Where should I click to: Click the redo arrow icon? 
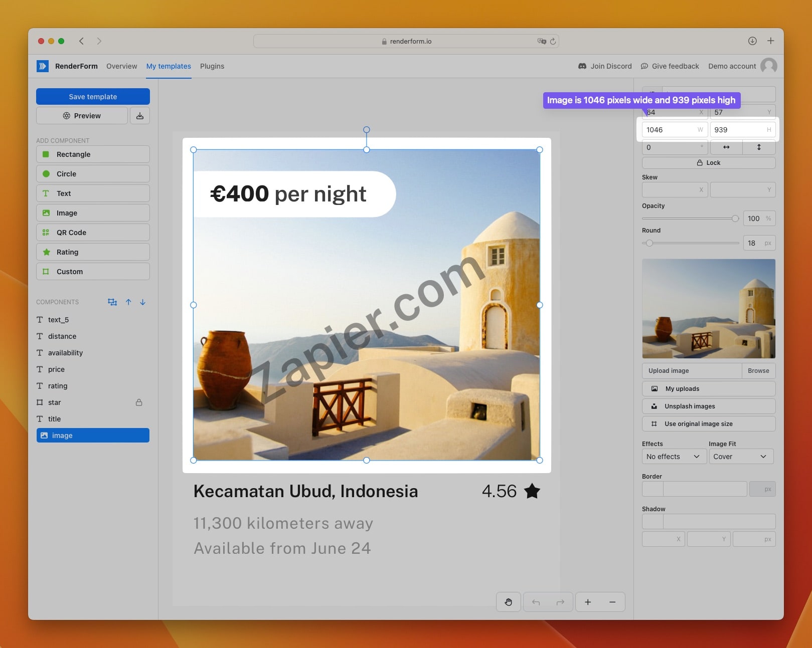[560, 602]
